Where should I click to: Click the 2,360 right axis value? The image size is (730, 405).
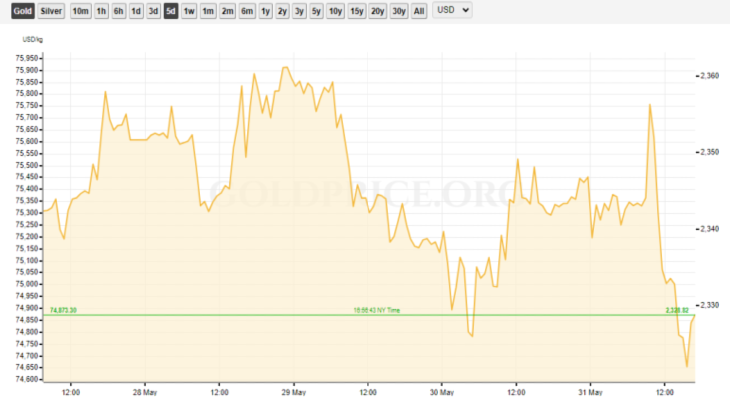(x=710, y=75)
